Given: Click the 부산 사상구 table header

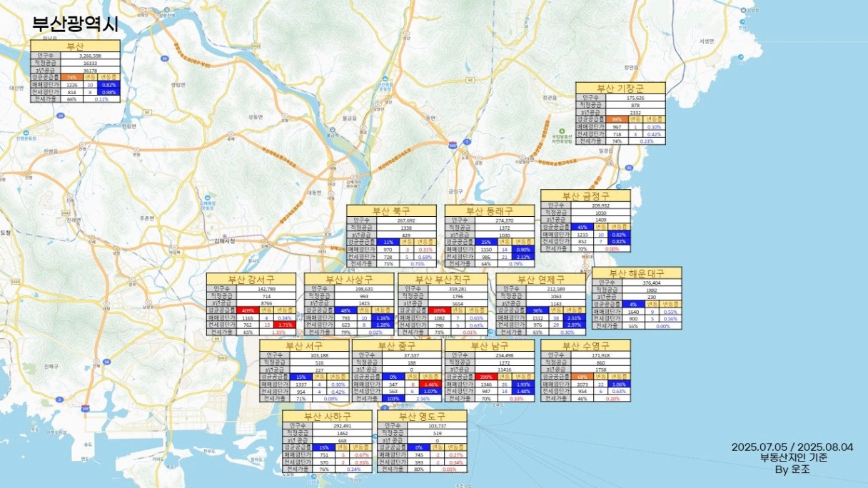Looking at the screenshot, I should (x=348, y=279).
